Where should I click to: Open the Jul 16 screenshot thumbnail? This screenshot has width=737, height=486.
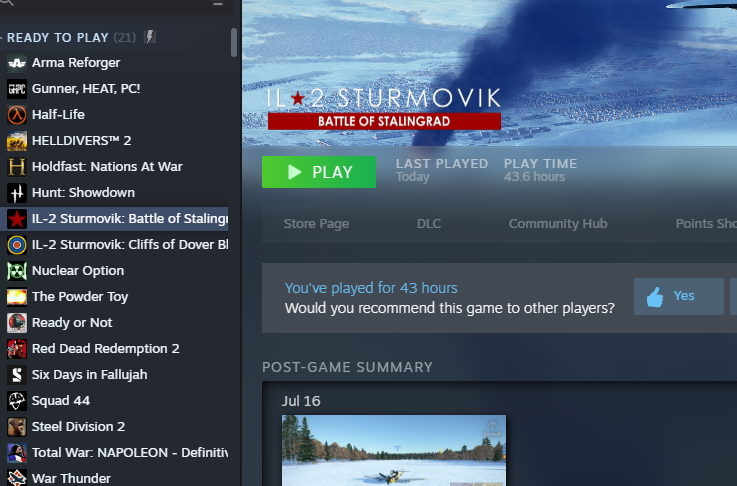tap(394, 450)
